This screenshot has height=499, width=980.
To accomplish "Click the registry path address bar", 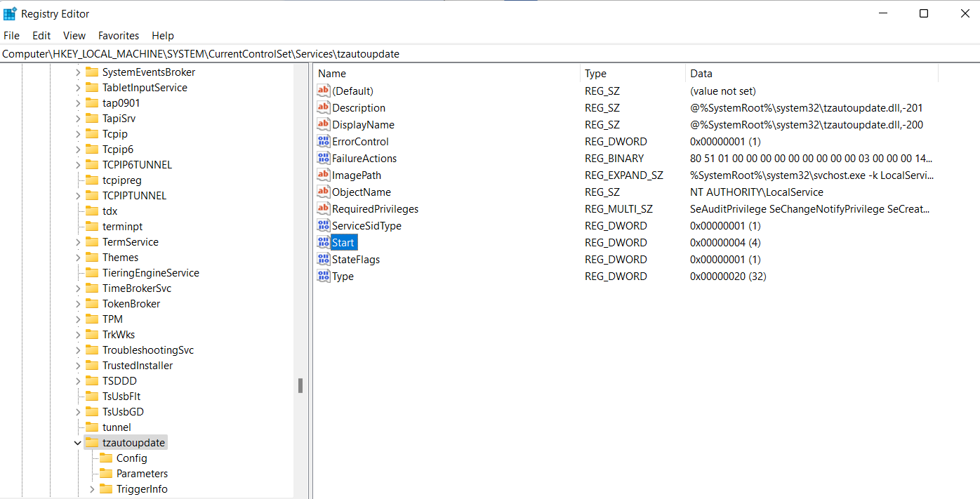I will pos(421,54).
